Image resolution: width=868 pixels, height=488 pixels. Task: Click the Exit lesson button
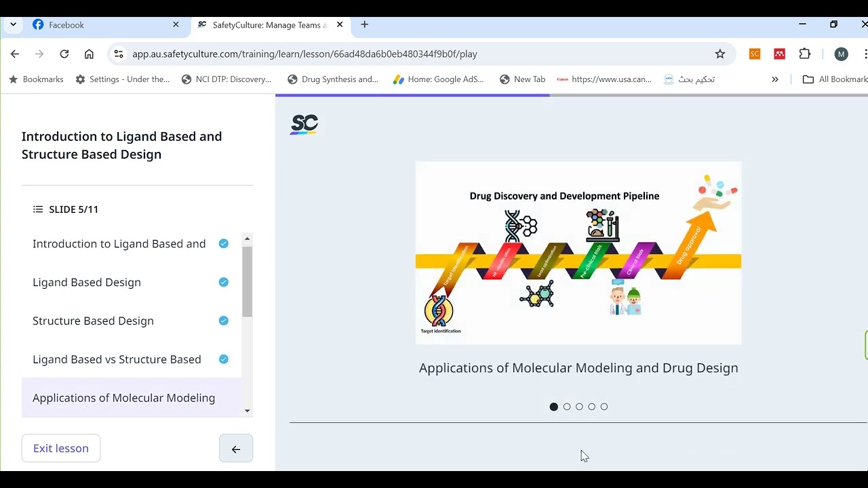pyautogui.click(x=61, y=449)
